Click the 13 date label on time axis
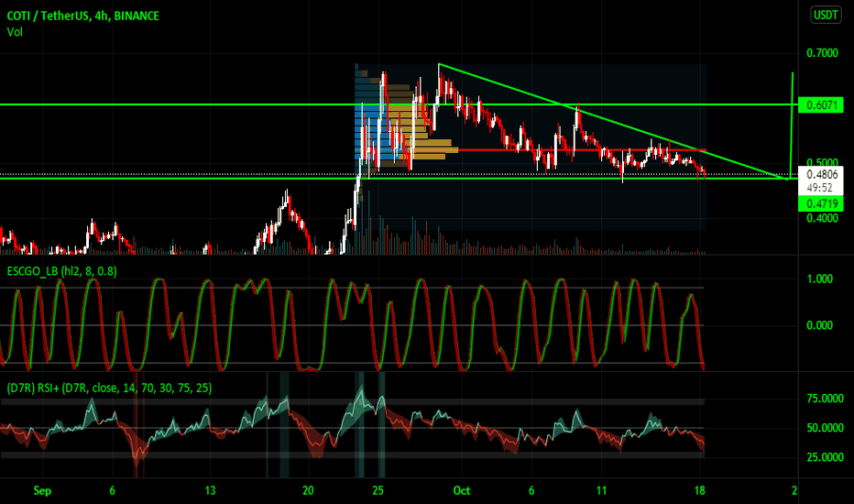 click(x=210, y=491)
